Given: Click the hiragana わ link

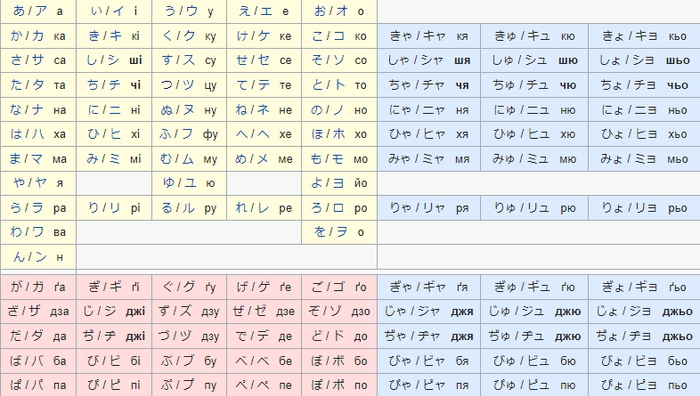Looking at the screenshot, I should (x=16, y=232).
